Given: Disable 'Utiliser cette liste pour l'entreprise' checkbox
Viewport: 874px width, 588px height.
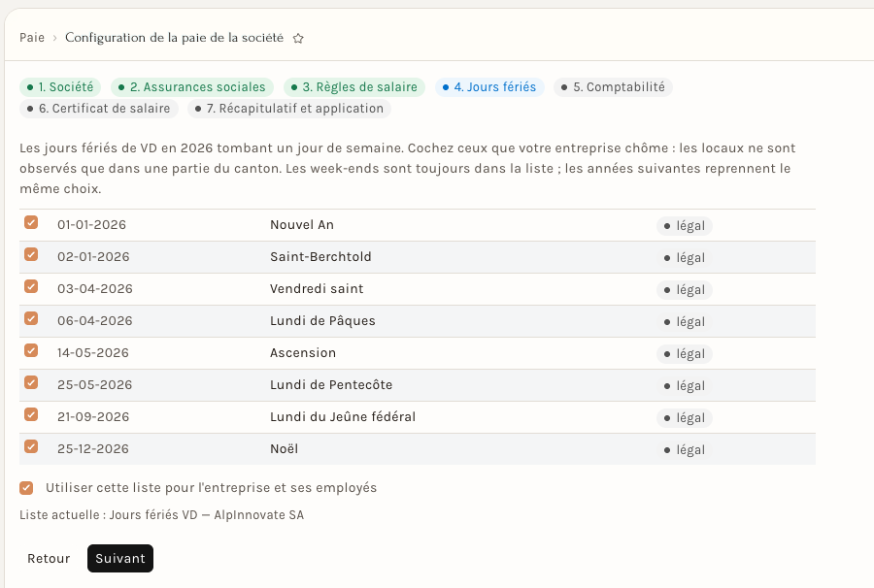Looking at the screenshot, I should 26,488.
